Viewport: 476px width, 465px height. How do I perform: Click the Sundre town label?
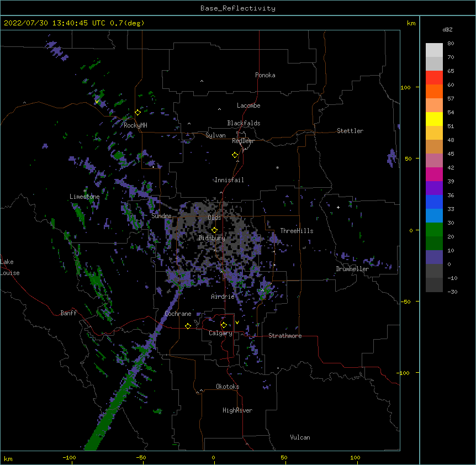pyautogui.click(x=161, y=216)
